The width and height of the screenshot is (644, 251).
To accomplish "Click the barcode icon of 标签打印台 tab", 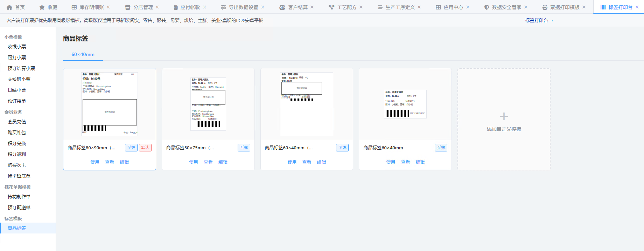I will [603, 7].
